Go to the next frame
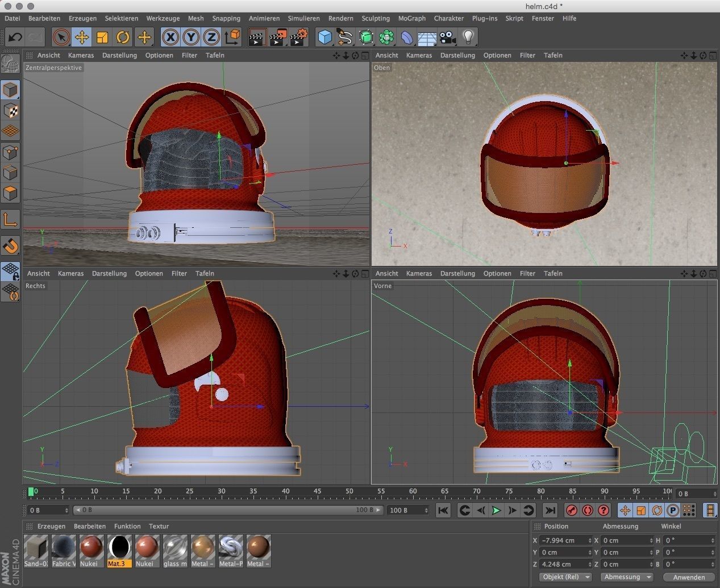 [x=512, y=510]
